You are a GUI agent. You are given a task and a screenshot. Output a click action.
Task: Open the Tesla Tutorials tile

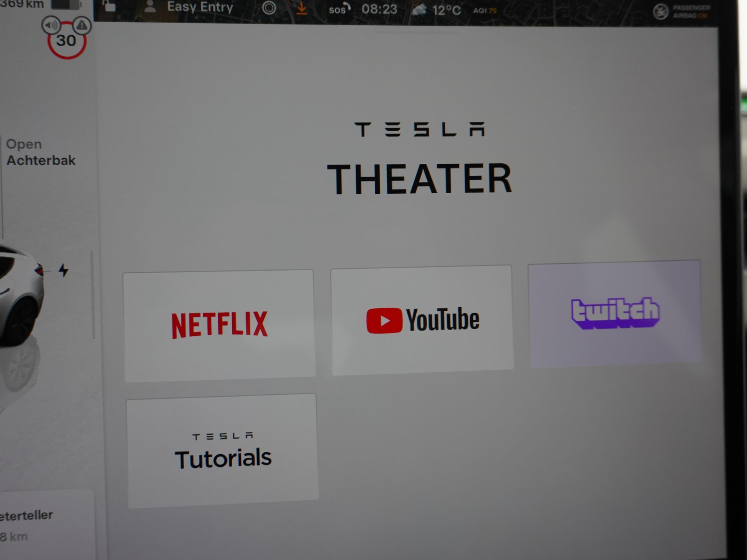222,451
